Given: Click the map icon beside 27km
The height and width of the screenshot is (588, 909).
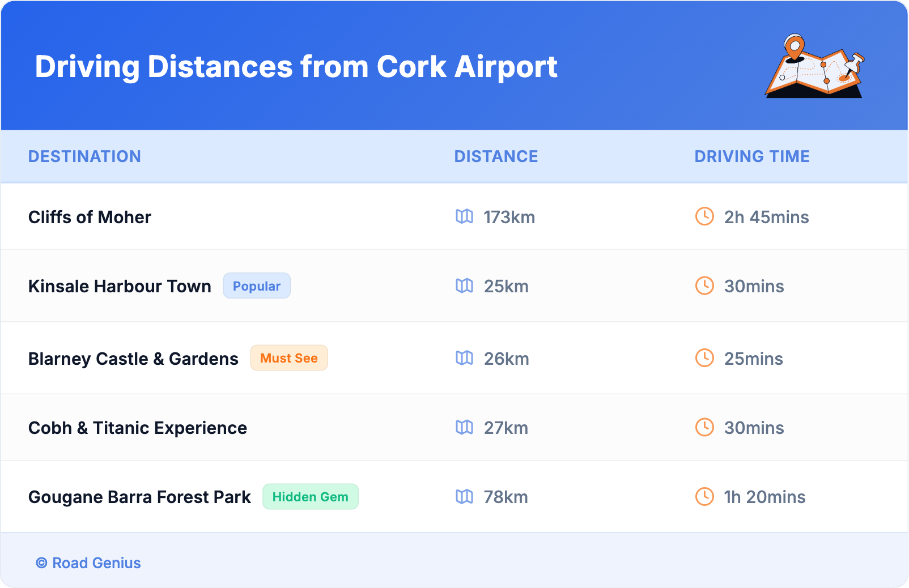Looking at the screenshot, I should [464, 427].
